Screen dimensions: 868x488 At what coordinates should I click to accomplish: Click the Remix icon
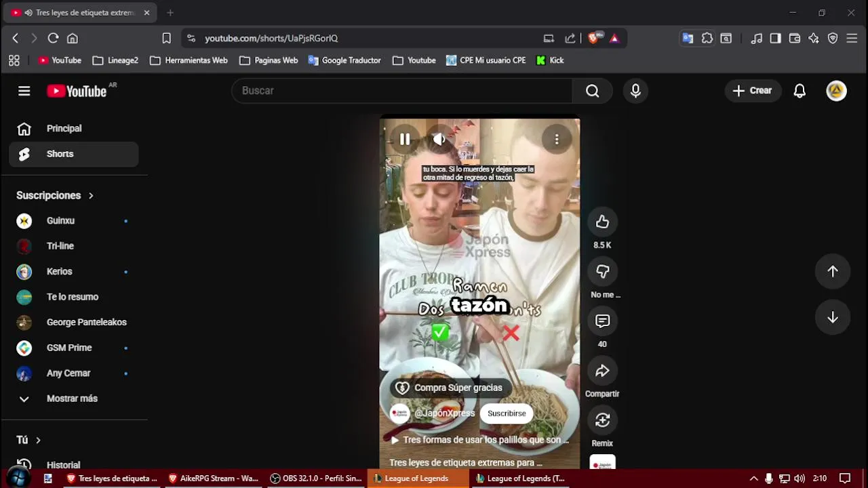[602, 420]
